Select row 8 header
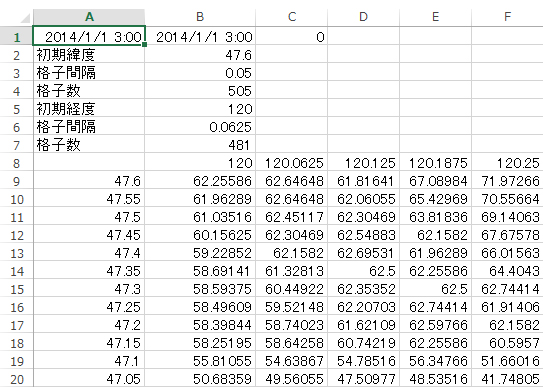This screenshot has height=387, width=543. (16, 163)
